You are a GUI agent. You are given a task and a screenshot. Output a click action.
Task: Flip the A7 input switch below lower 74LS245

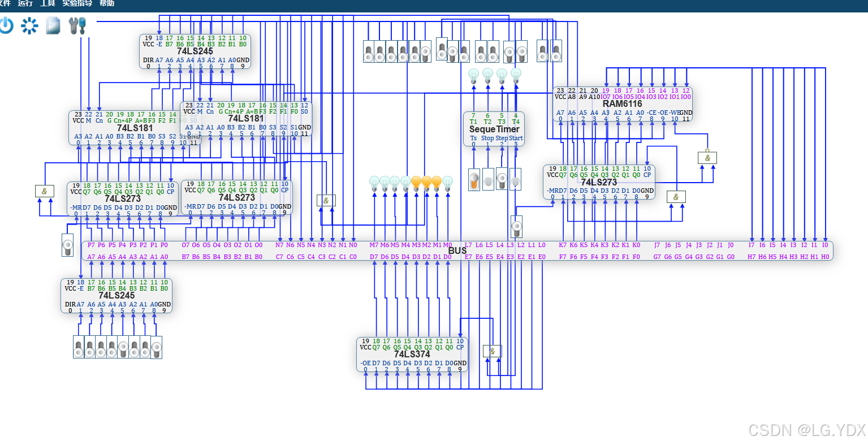click(x=79, y=347)
